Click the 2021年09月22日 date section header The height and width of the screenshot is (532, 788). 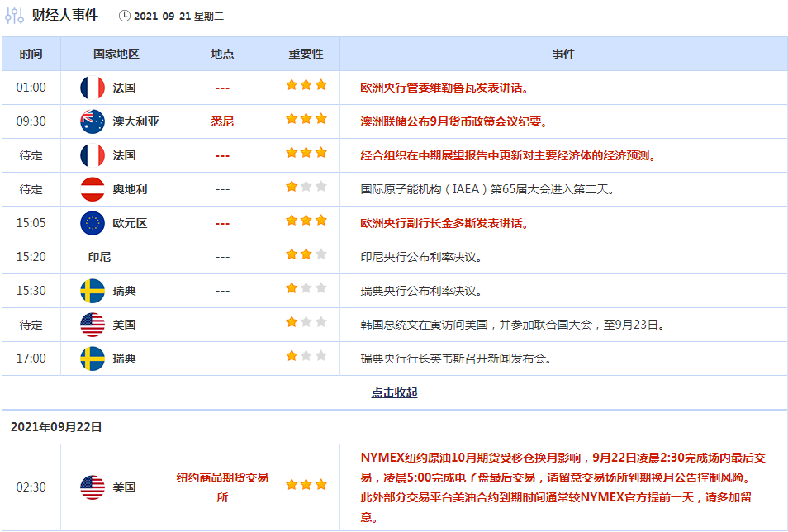56,427
